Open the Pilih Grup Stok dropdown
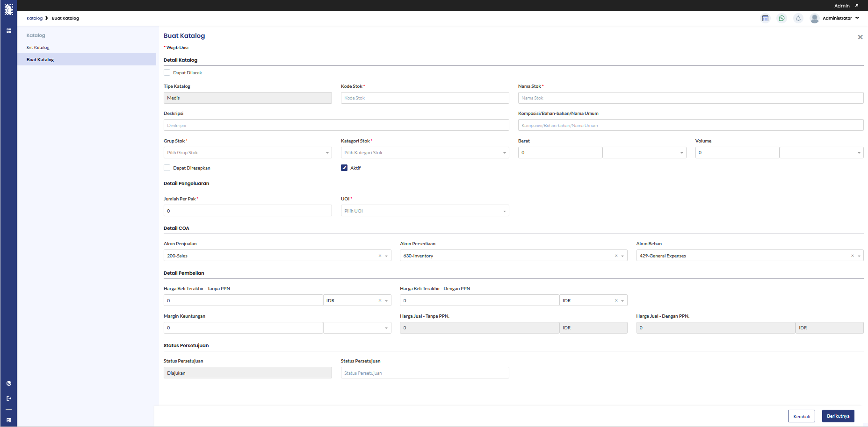Image resolution: width=868 pixels, height=427 pixels. click(x=248, y=153)
